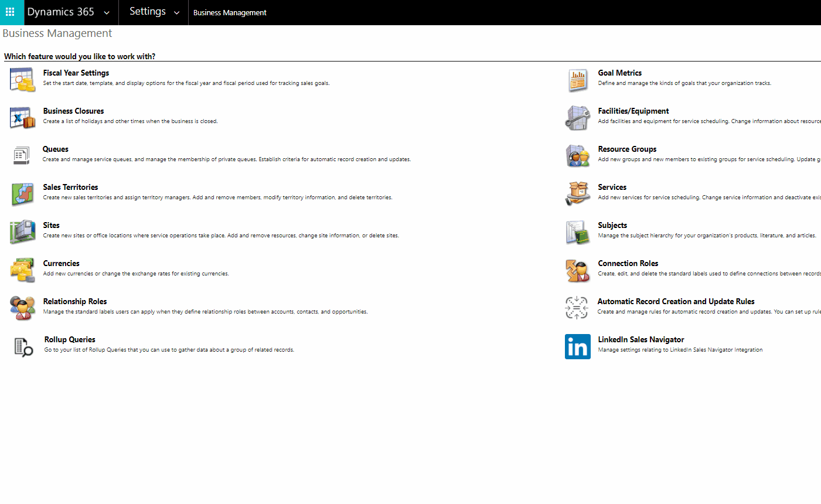Expand the Dynamics 365 dropdown chevron
Image resolution: width=821 pixels, height=504 pixels.
[x=107, y=13]
